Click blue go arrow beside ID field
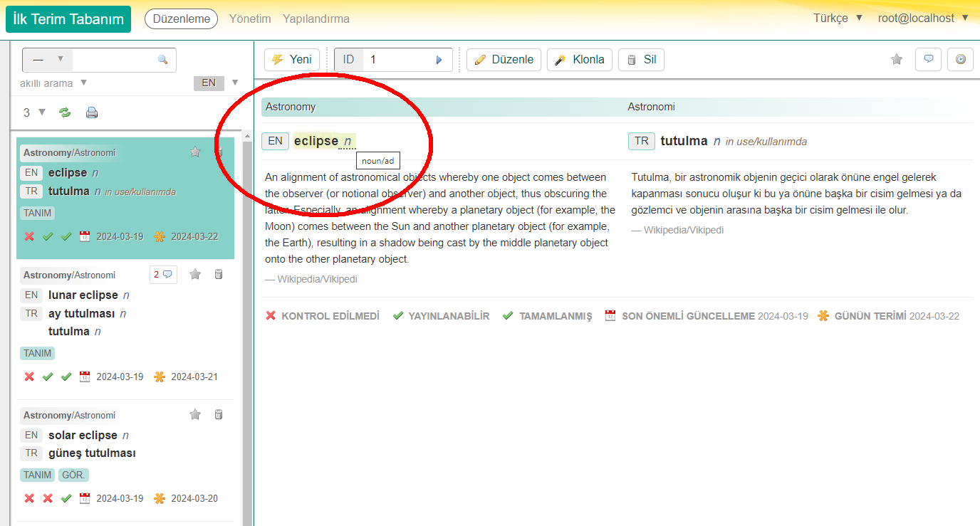The width and height of the screenshot is (980, 526). 439,60
